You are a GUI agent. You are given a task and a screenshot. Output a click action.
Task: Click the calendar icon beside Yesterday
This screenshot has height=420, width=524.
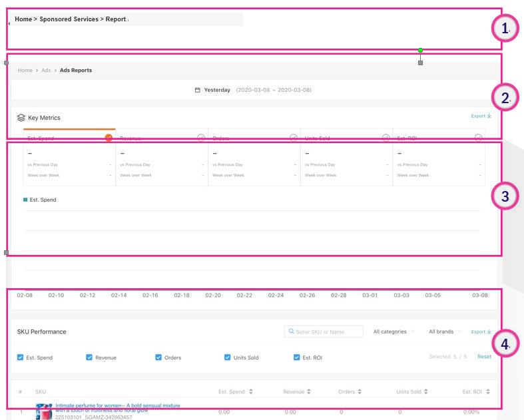click(197, 90)
